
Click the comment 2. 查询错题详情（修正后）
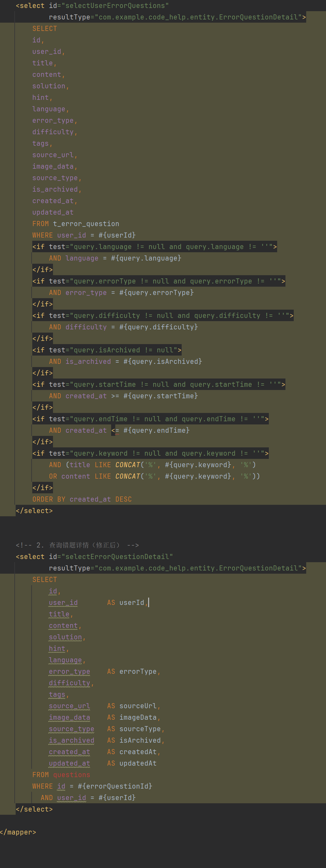pyautogui.click(x=77, y=545)
